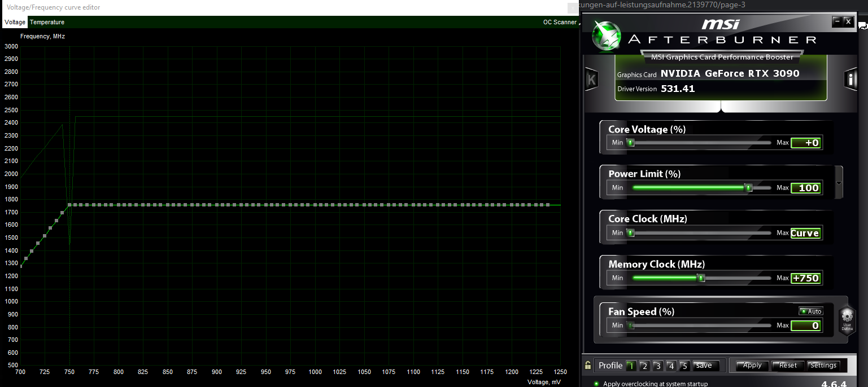Launch OC Scanner from the curve editor
The image size is (868, 387).
pyautogui.click(x=560, y=22)
